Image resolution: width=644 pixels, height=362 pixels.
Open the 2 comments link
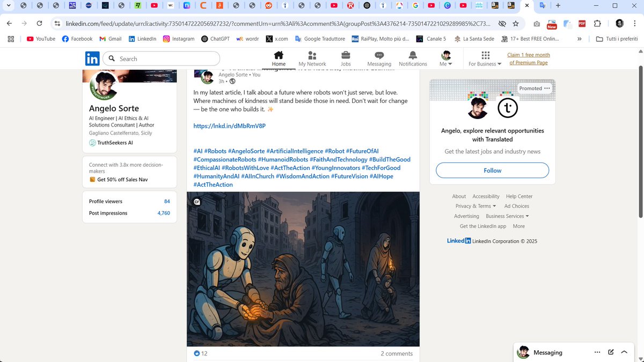(x=397, y=353)
